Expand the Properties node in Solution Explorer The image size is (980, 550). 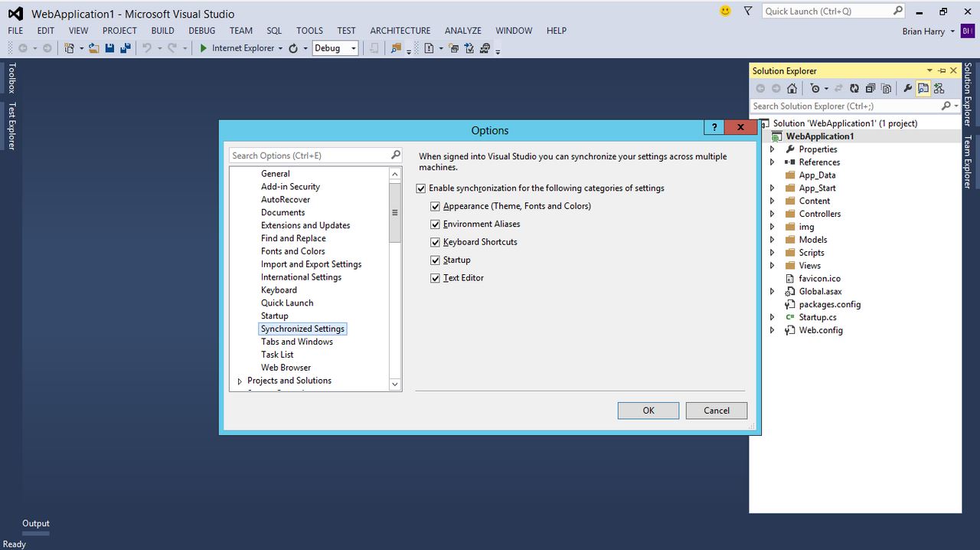pyautogui.click(x=772, y=149)
